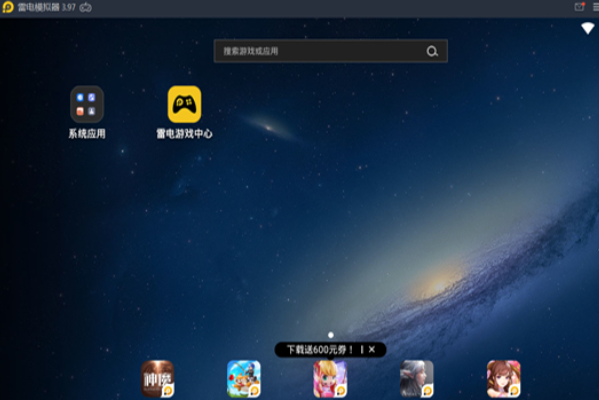Click the 下载送600元券 promotion text

click(320, 350)
